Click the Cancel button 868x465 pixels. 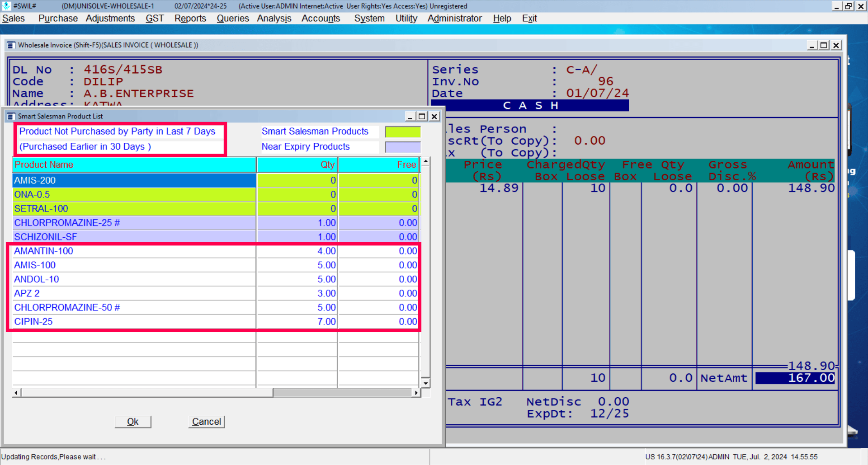pyautogui.click(x=207, y=422)
